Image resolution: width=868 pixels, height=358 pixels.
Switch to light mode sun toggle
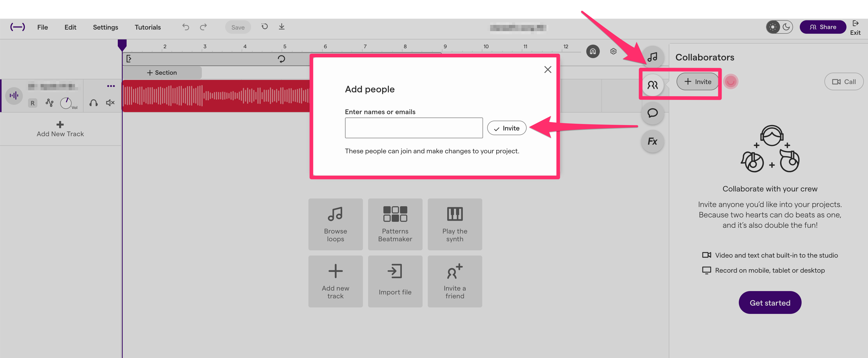pyautogui.click(x=773, y=27)
